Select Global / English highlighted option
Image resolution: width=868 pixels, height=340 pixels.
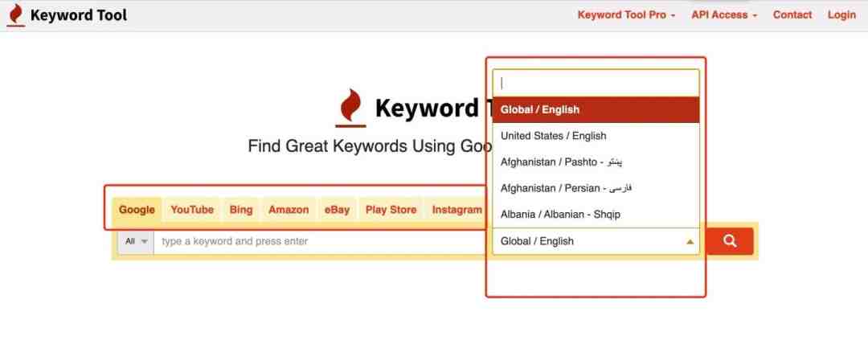[596, 109]
